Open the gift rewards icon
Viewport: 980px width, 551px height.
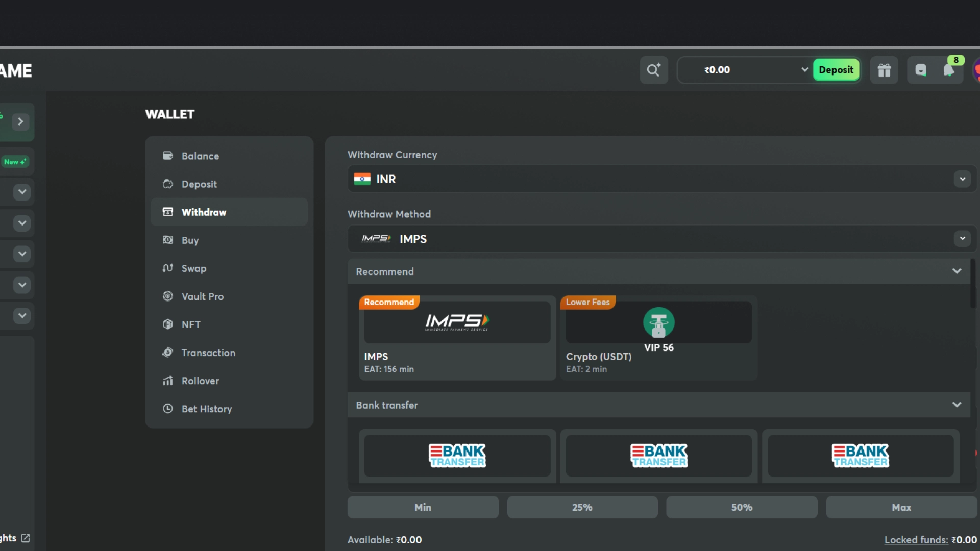click(x=884, y=70)
